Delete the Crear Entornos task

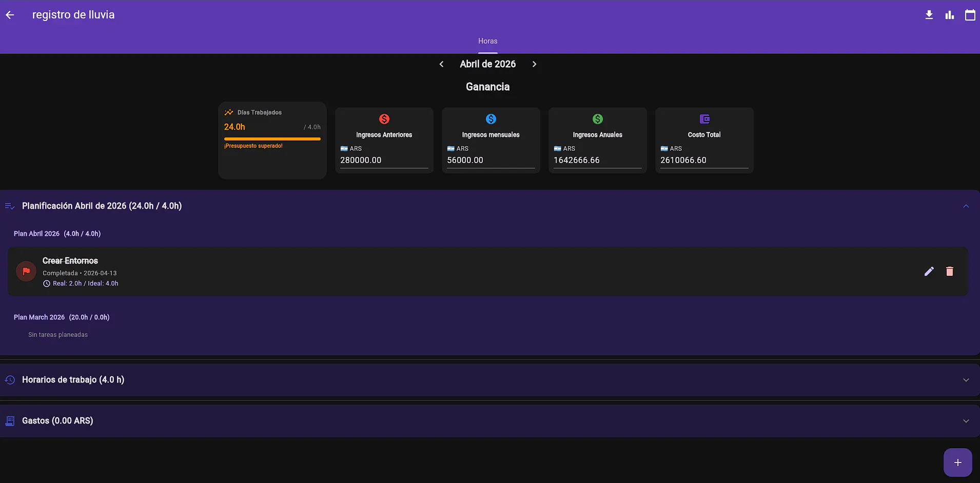950,271
